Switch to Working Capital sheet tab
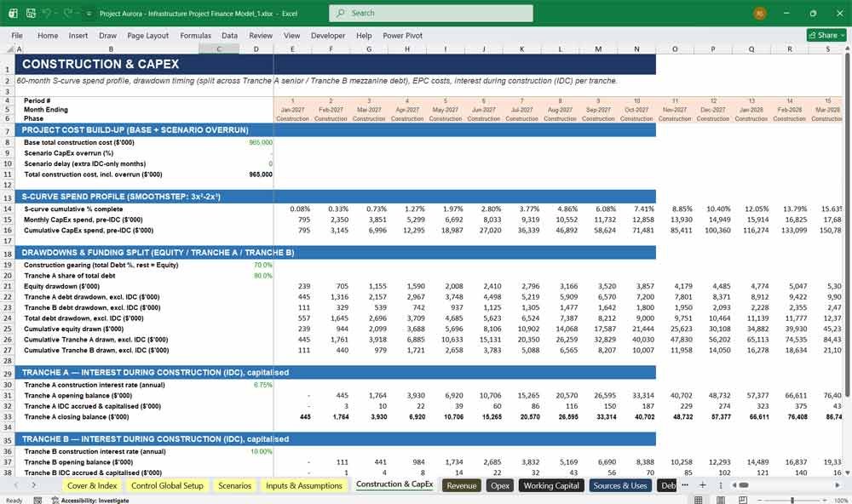The width and height of the screenshot is (852, 504). tap(551, 485)
